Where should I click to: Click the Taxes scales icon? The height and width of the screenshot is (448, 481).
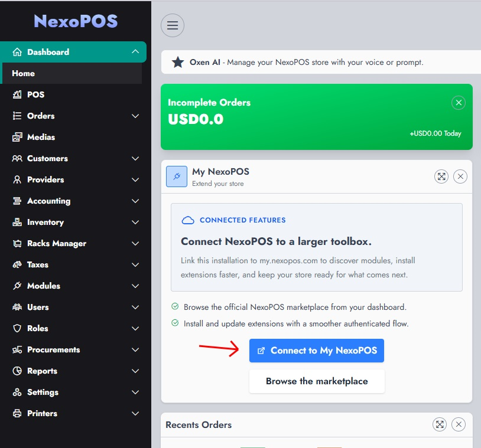pyautogui.click(x=17, y=264)
